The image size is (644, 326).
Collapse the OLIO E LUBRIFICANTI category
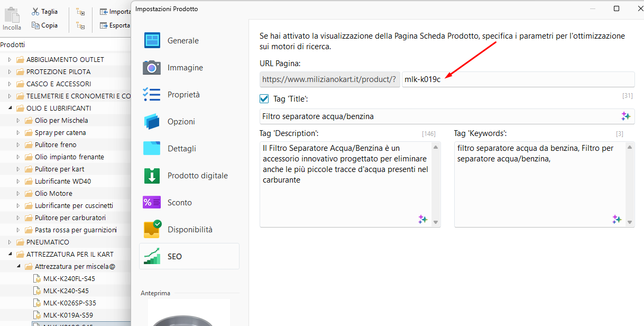(x=10, y=108)
